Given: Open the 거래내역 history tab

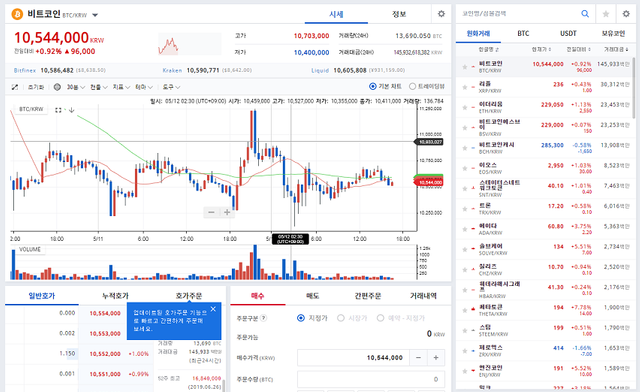Looking at the screenshot, I should pyautogui.click(x=423, y=296).
